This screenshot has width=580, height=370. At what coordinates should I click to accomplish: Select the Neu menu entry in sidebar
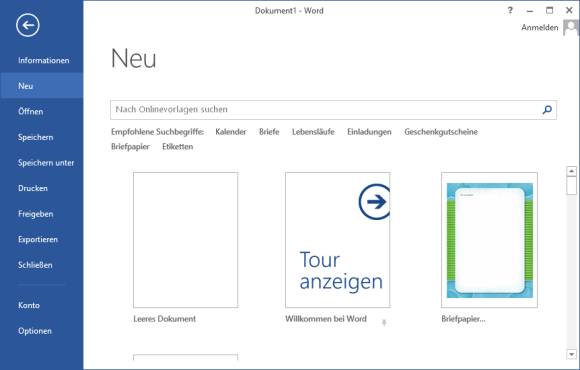click(42, 86)
